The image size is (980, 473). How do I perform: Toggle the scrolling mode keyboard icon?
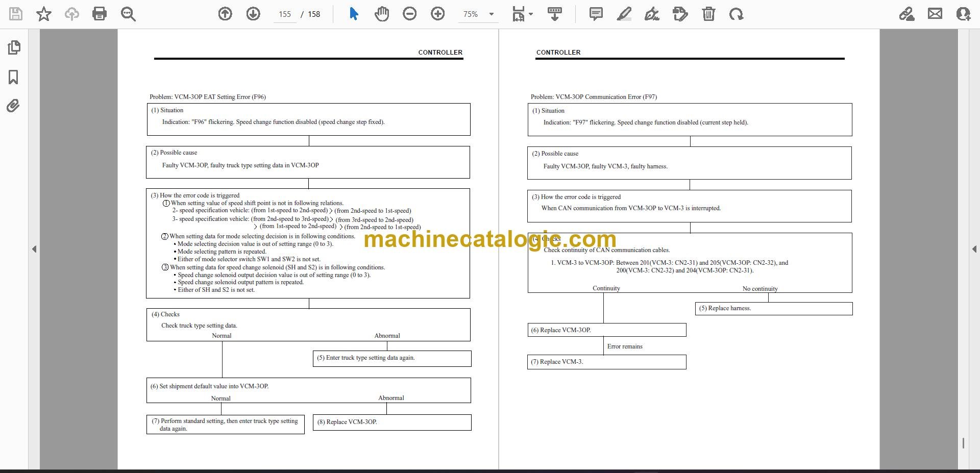point(555,14)
